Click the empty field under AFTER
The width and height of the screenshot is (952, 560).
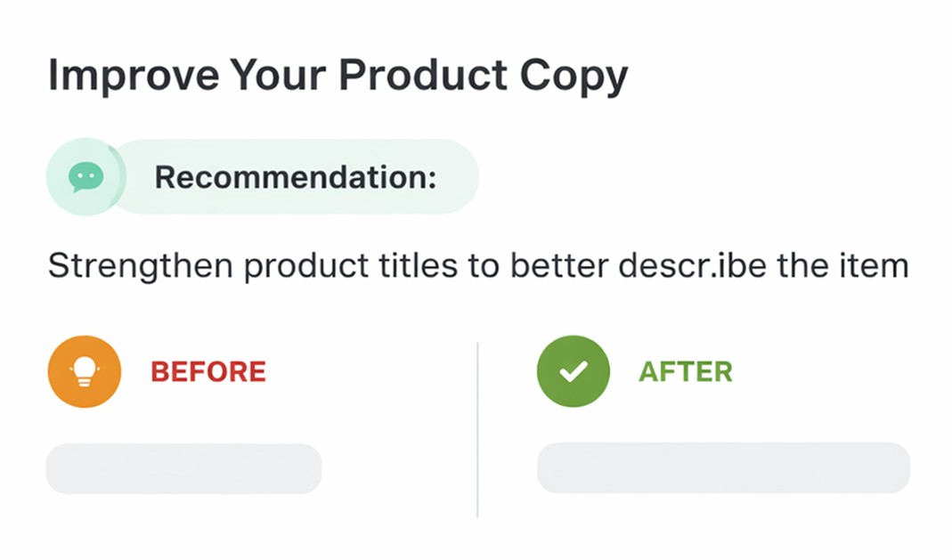click(723, 467)
